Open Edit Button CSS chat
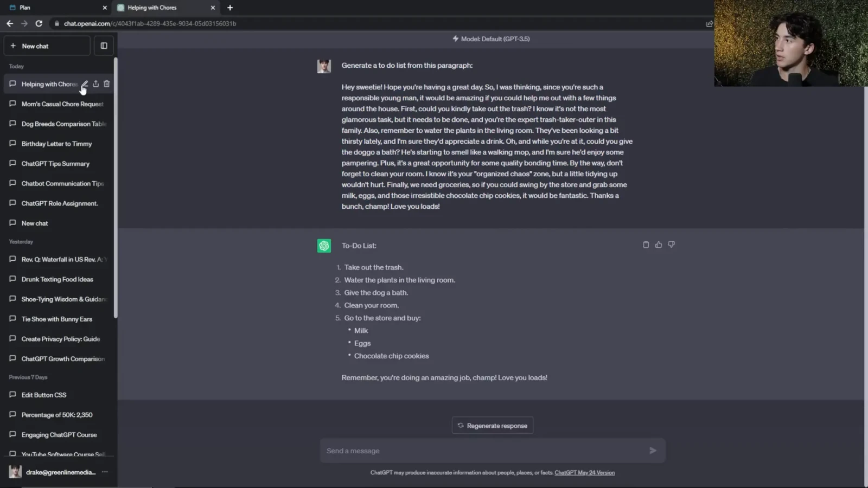 [x=59, y=395]
